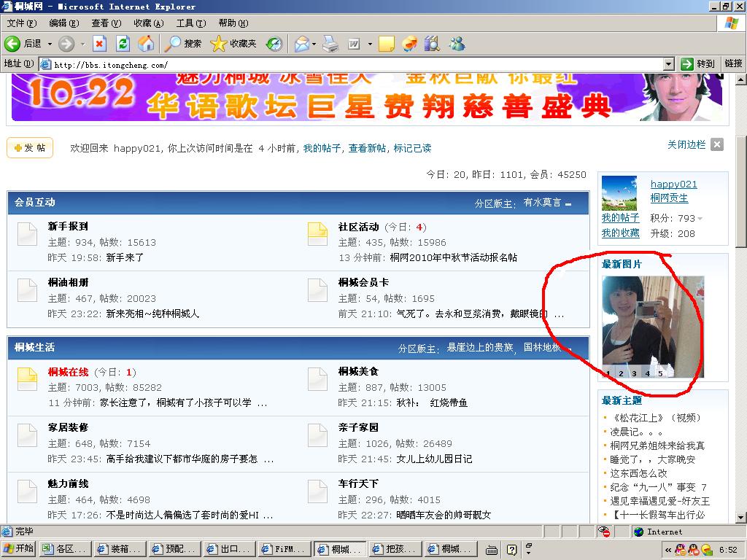
Task: Open the Mail toolbar icon
Action: click(x=302, y=44)
